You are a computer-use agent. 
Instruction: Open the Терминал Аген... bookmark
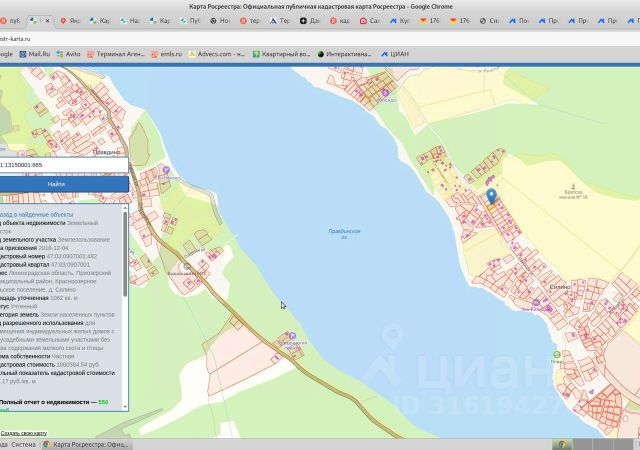pyautogui.click(x=116, y=54)
